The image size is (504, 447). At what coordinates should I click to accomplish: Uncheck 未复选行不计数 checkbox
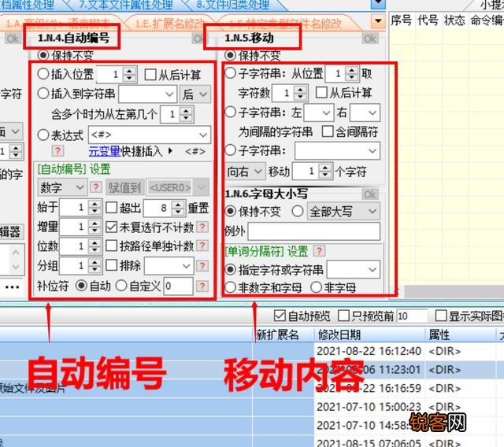[111, 227]
